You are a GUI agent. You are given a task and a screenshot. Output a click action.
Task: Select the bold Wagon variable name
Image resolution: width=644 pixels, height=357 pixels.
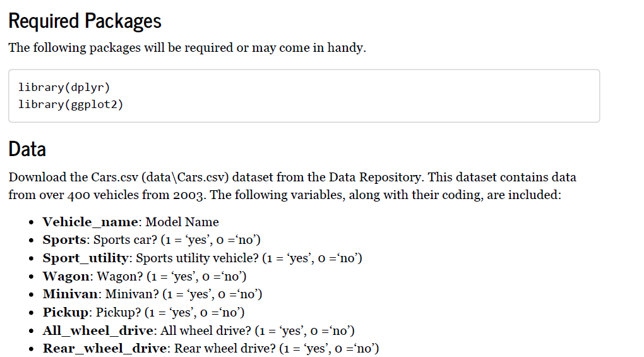[x=66, y=276]
